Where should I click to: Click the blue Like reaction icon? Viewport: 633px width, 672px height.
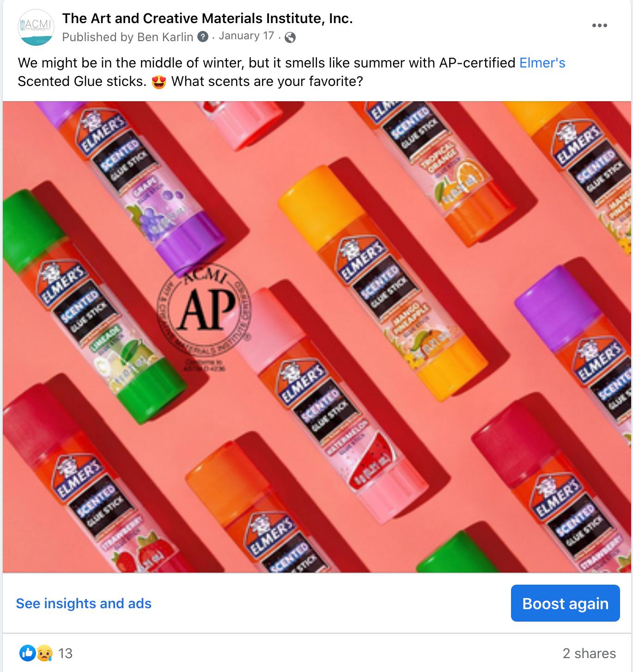tap(28, 653)
